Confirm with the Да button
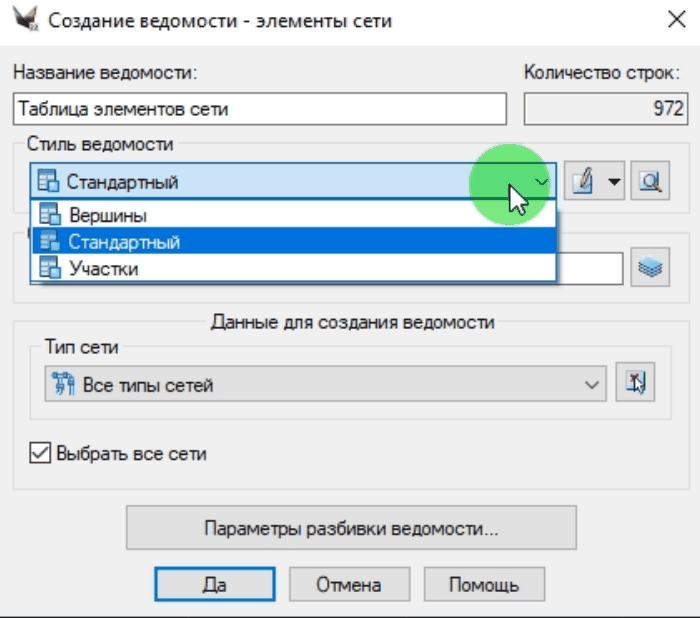The height and width of the screenshot is (618, 700). [215, 584]
